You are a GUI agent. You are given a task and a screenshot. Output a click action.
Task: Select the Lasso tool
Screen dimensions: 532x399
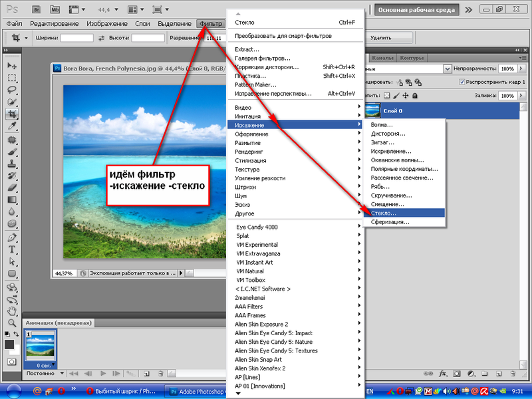[12, 90]
